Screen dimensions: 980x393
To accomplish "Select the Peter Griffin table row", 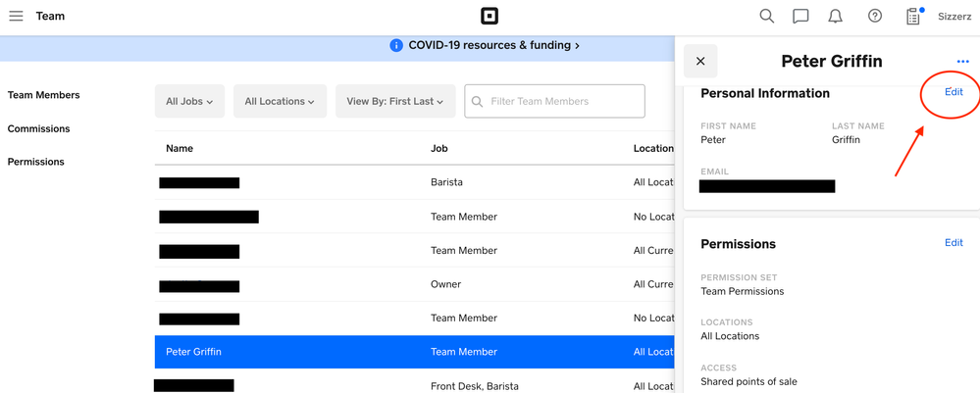I will point(414,352).
